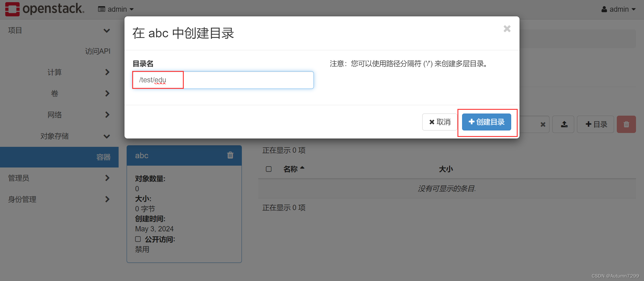Open the admin user menu dropdown
The height and width of the screenshot is (281, 644).
tap(619, 9)
